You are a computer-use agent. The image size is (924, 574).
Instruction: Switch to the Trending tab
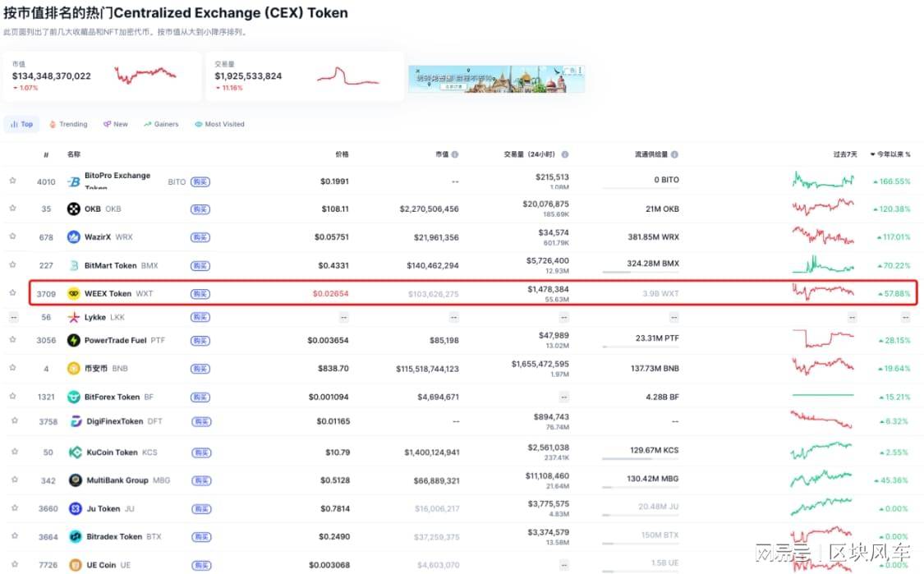click(68, 125)
